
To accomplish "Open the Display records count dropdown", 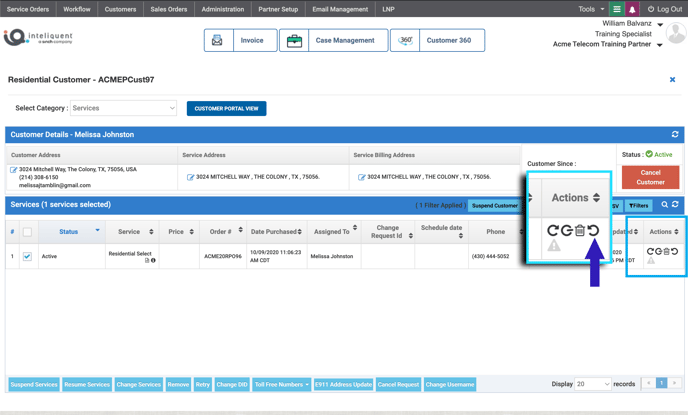I will (592, 384).
